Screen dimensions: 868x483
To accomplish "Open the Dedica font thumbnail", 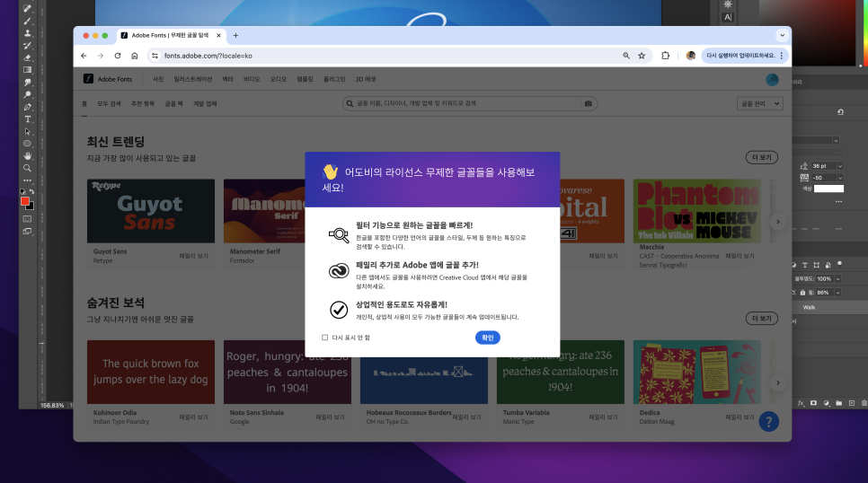I will click(x=697, y=372).
